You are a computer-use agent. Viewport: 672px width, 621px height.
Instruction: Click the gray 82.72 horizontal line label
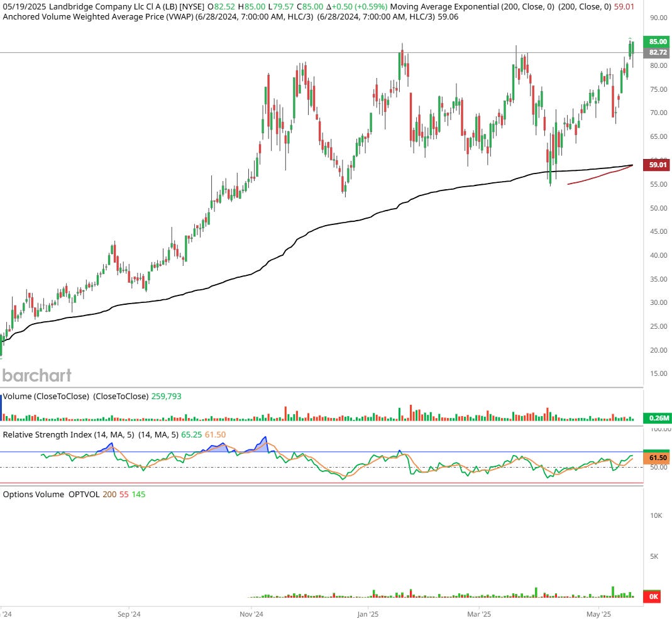(657, 52)
